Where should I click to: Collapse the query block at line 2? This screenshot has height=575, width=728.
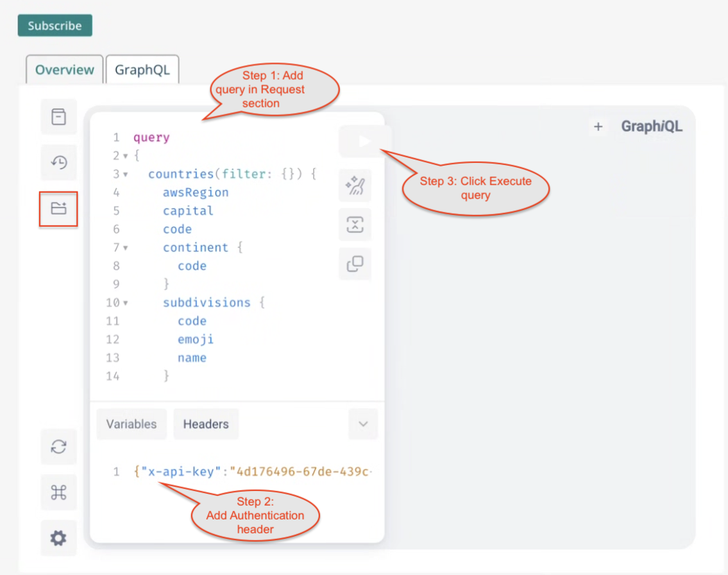click(x=125, y=156)
